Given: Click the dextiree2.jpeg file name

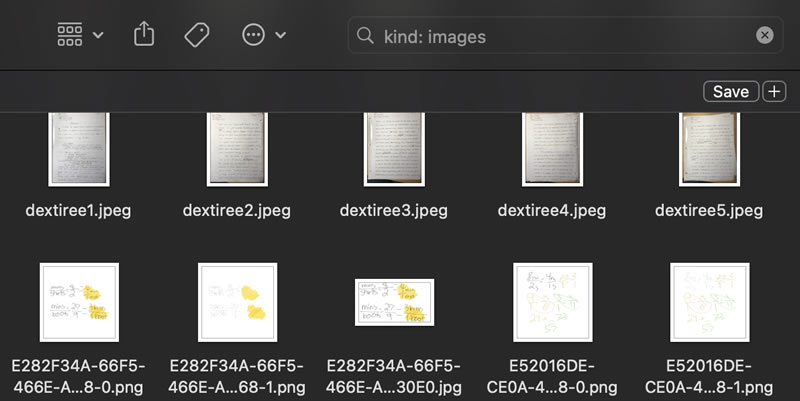Looking at the screenshot, I should (237, 211).
